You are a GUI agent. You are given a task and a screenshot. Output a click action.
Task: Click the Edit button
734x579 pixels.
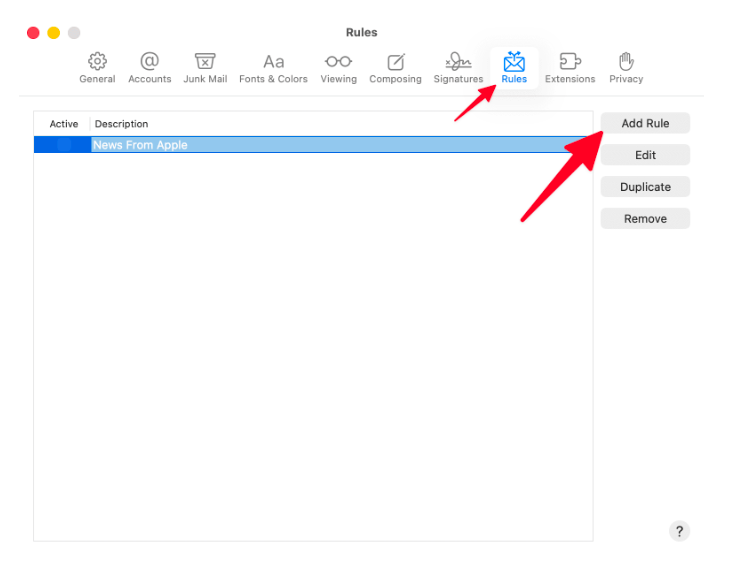(645, 155)
